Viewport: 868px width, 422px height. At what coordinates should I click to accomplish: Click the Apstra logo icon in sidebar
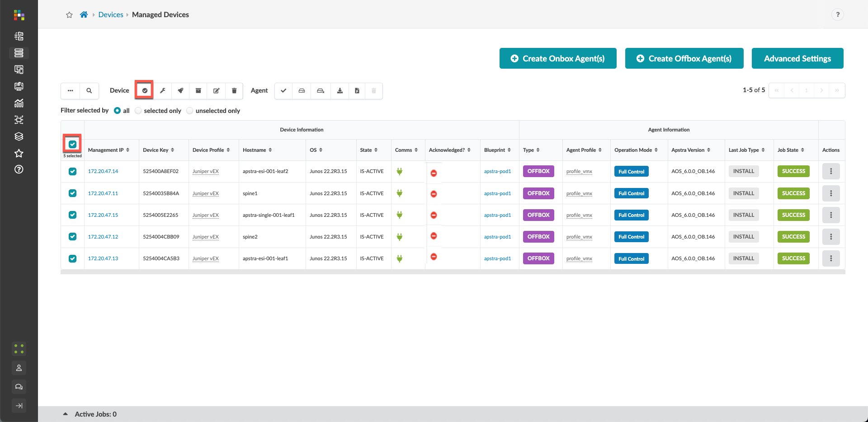pos(19,15)
